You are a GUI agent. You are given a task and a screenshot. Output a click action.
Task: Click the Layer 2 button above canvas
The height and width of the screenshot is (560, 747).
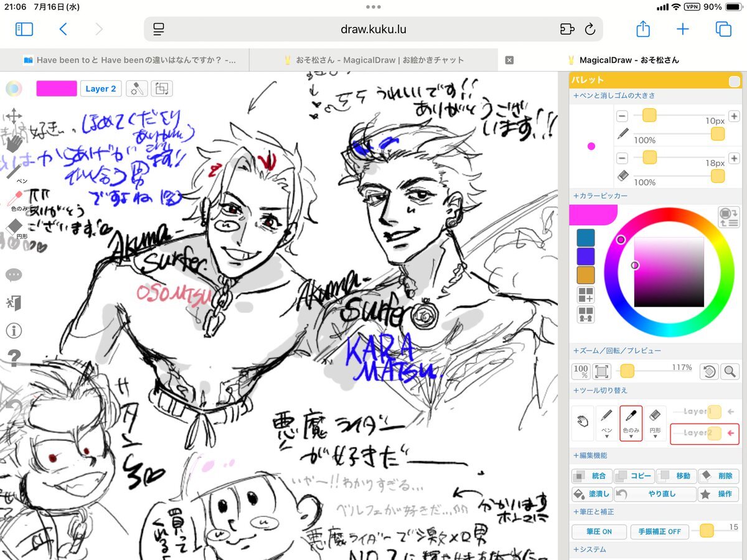(x=101, y=88)
